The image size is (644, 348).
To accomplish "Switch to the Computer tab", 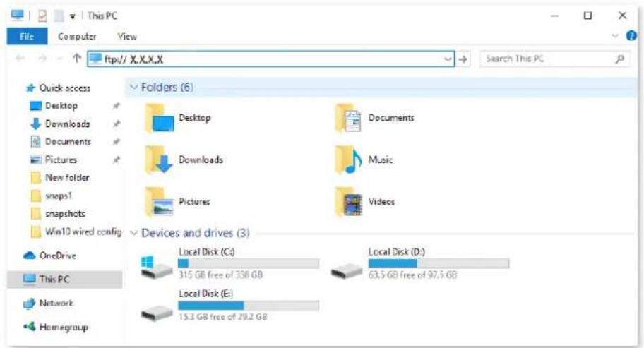I will coord(77,37).
